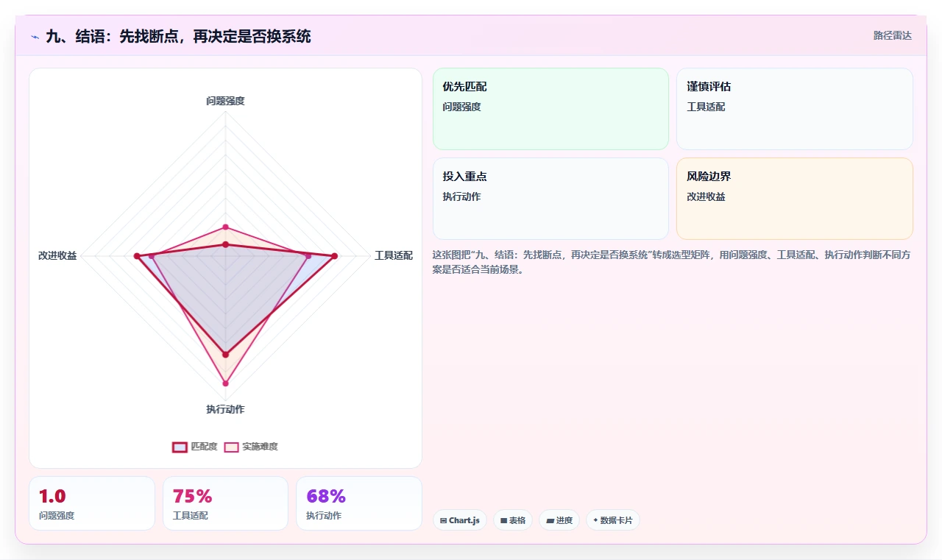942x560 pixels.
Task: Open the 优先匹配 card
Action: pyautogui.click(x=550, y=109)
